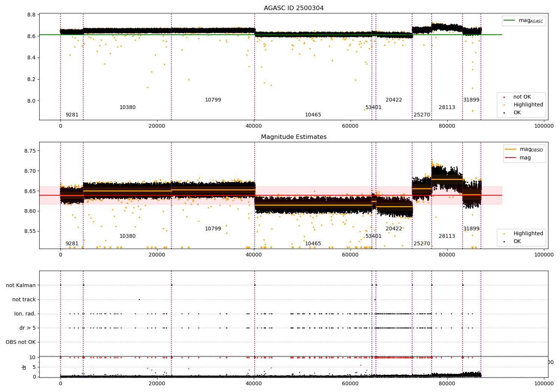560x392 pixels.
Task: Click the 'dr > 5' axis label
Action: [28, 328]
